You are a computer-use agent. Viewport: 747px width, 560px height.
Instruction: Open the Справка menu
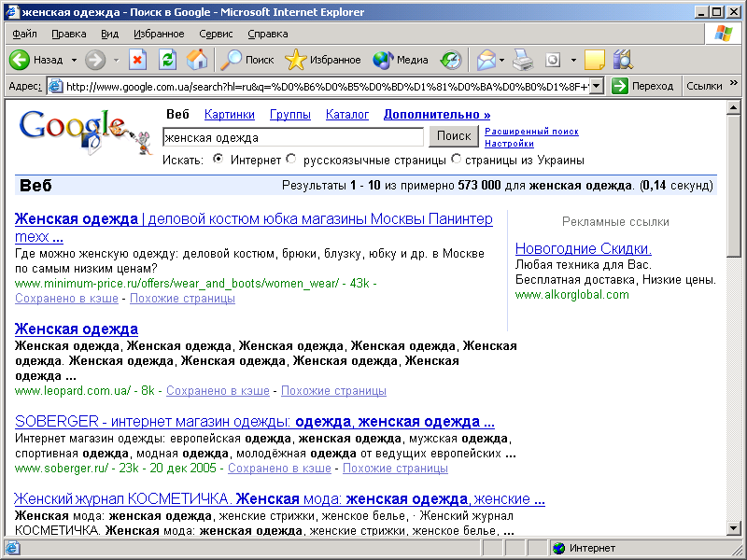[268, 34]
